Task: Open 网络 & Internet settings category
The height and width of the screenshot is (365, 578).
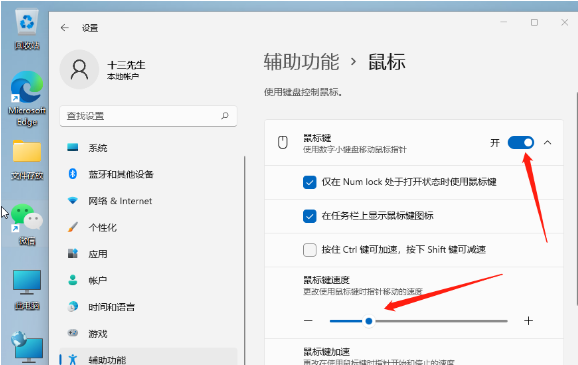Action: 148,201
